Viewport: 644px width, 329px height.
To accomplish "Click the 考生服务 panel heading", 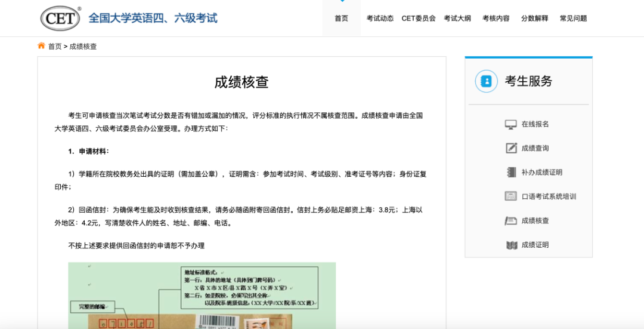I will 528,81.
